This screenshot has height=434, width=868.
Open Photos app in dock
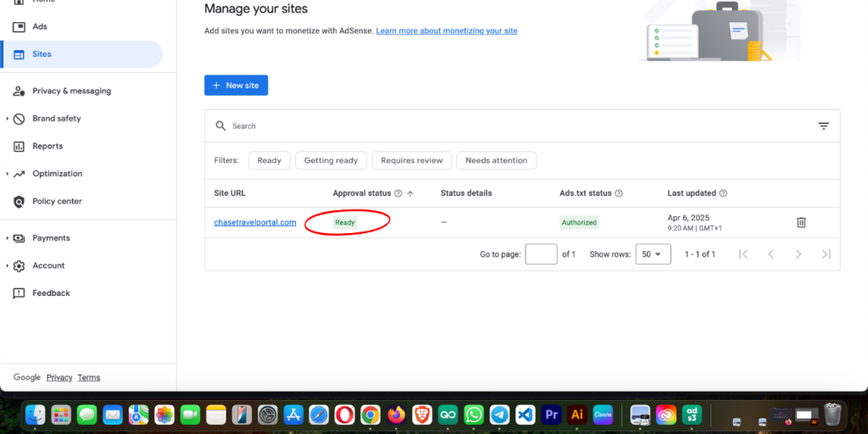[x=164, y=414]
